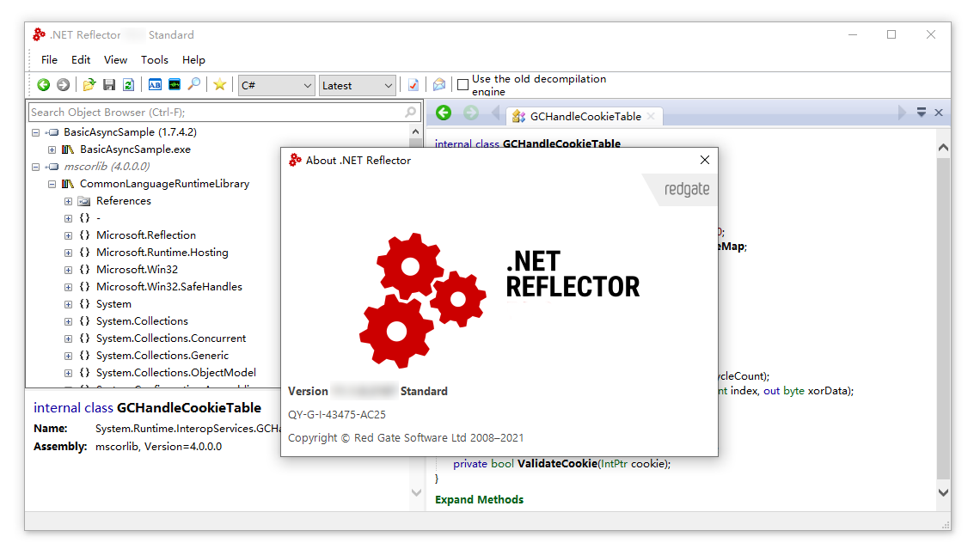Screen dimensions: 980x555
Task: Open an assembly with the folder icon
Action: point(89,85)
